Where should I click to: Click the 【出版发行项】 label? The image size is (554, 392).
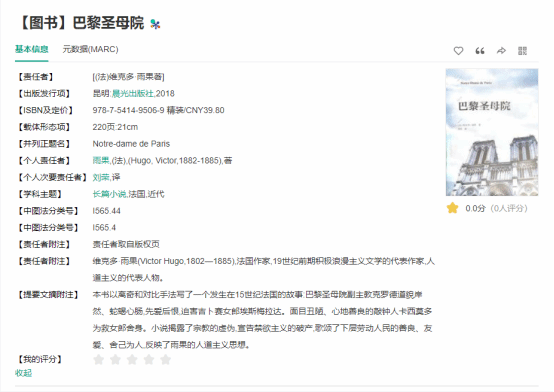tap(45, 93)
